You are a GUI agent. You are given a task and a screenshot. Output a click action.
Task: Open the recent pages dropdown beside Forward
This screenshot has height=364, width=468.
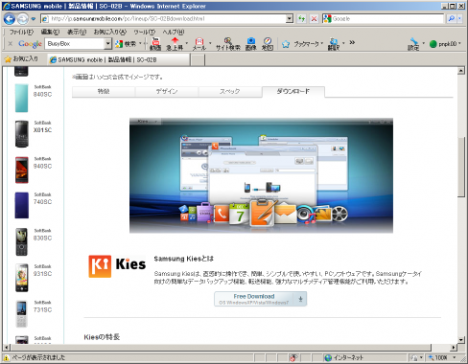pyautogui.click(x=33, y=19)
